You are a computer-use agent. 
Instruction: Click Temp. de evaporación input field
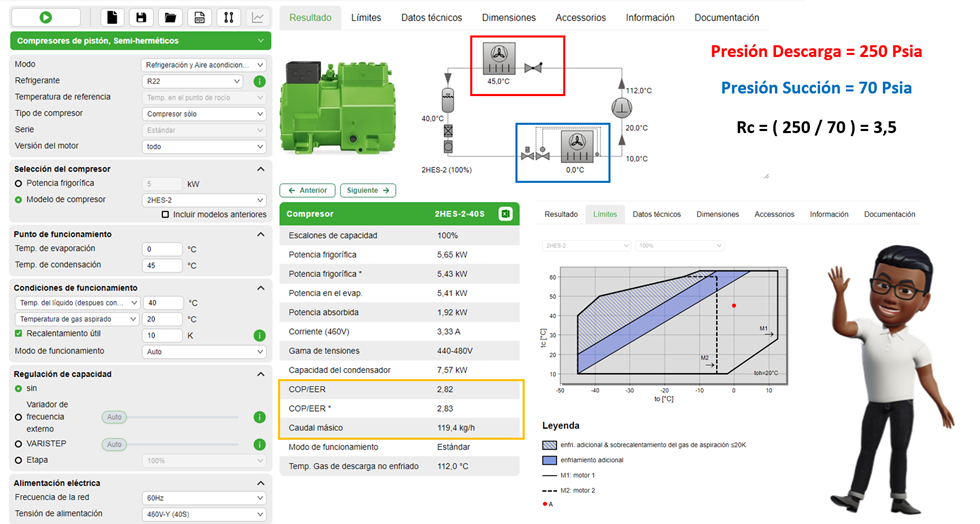(162, 249)
